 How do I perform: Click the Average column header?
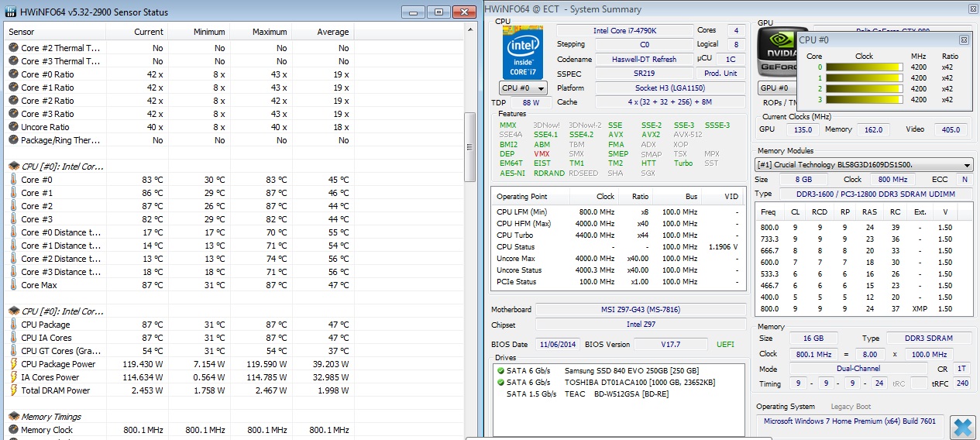323,32
